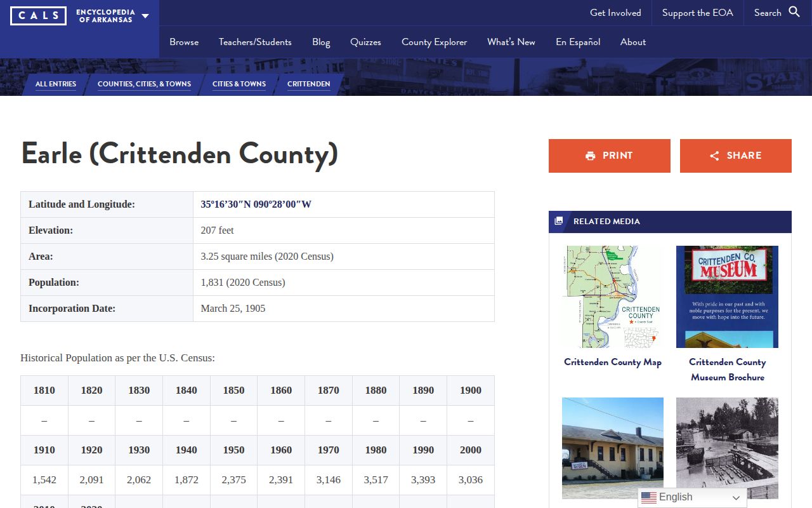Open the search magnifier icon
This screenshot has width=812, height=508.
(794, 12)
